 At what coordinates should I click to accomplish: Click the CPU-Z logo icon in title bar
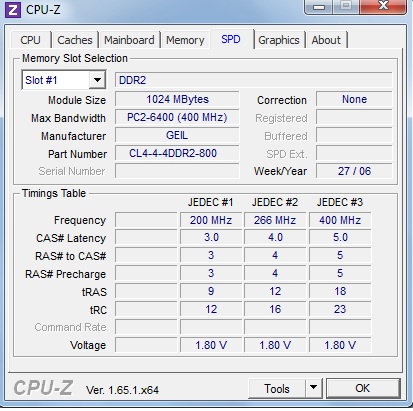(13, 10)
